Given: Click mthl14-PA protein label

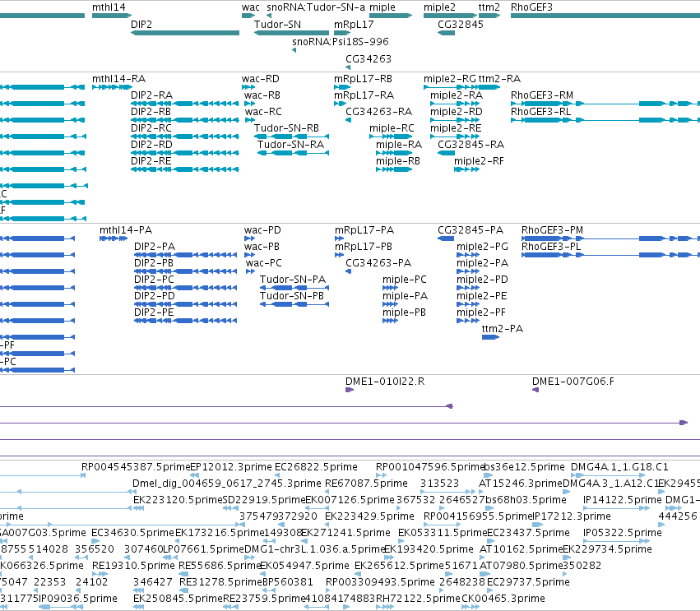Looking at the screenshot, I should [126, 230].
